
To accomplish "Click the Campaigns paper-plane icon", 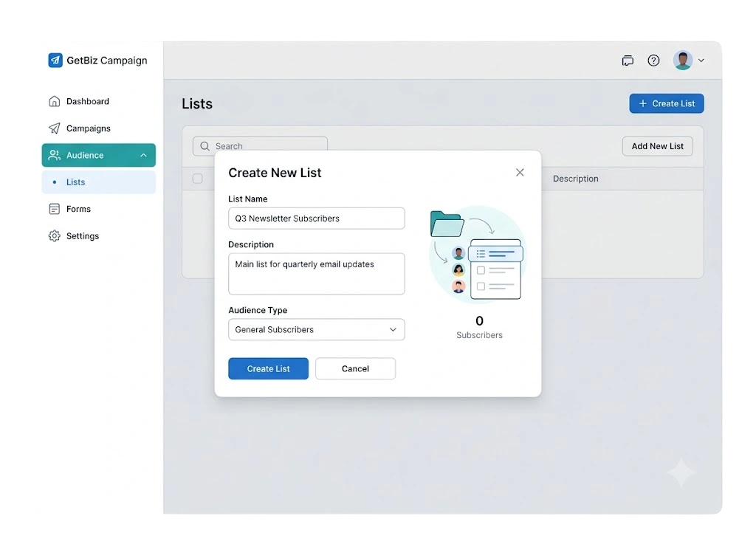I will pos(55,128).
